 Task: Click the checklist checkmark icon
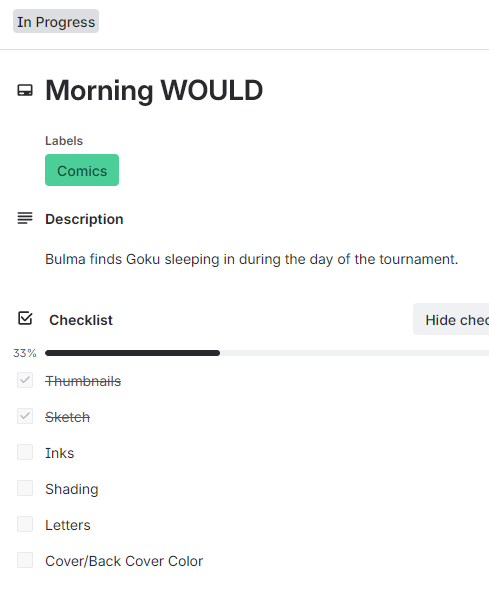coord(25,318)
